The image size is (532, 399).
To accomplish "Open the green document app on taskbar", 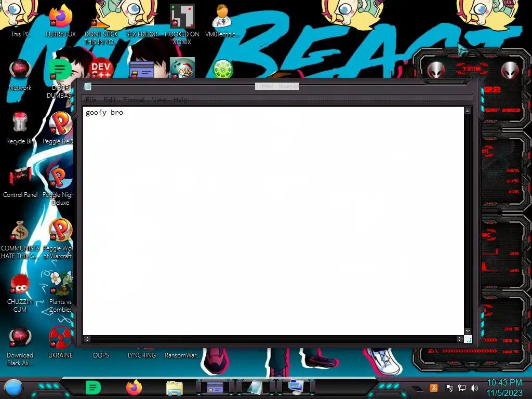I will point(94,388).
